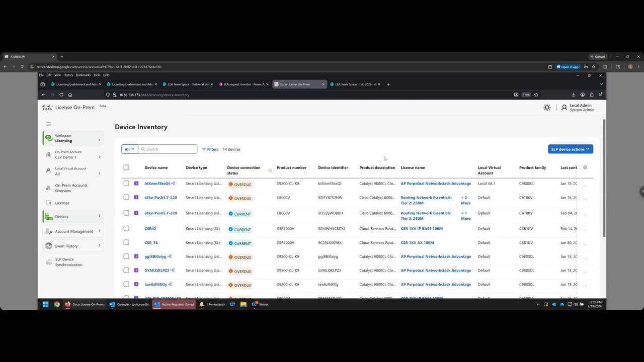Open the table column settings gear
644x362 pixels.
pos(585,167)
